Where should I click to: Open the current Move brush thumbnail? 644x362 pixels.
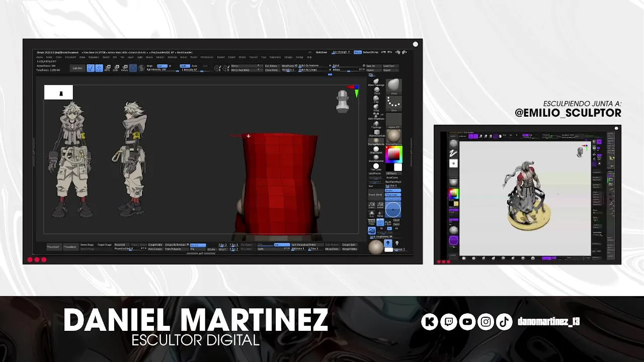click(x=394, y=86)
